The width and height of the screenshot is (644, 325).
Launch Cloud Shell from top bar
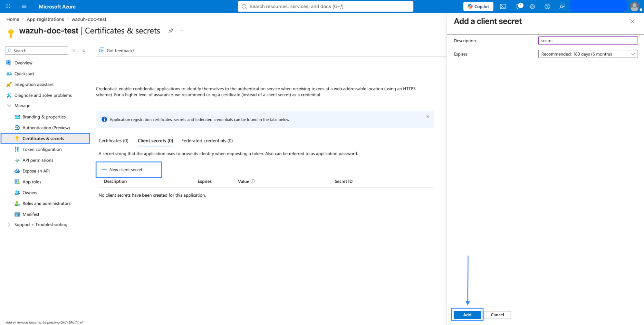503,6
